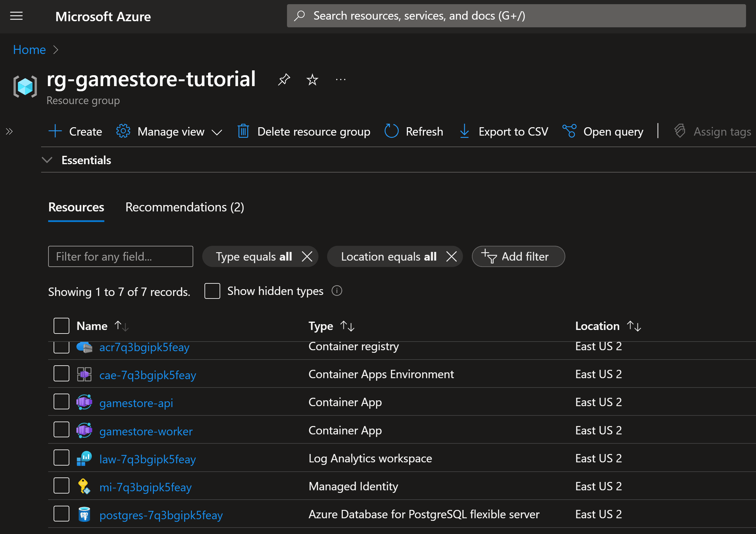
Task: Click the Container Apps Environment icon
Action: 84,374
